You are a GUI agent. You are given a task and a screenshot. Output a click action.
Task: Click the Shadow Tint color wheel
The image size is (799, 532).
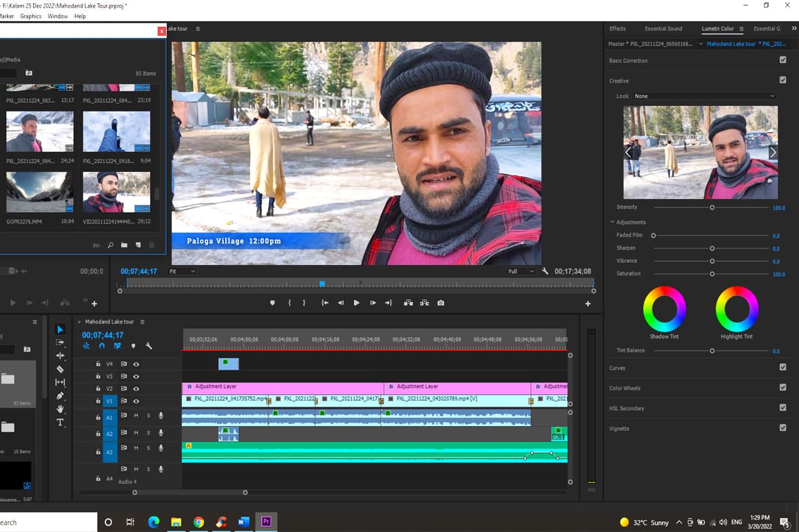coord(665,309)
